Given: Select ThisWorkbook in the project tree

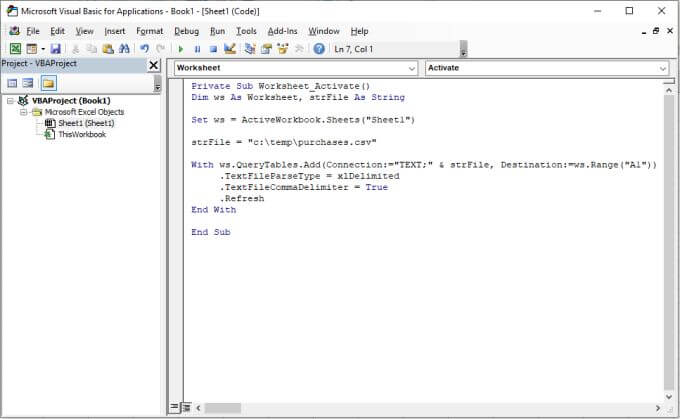Looking at the screenshot, I should click(x=81, y=134).
